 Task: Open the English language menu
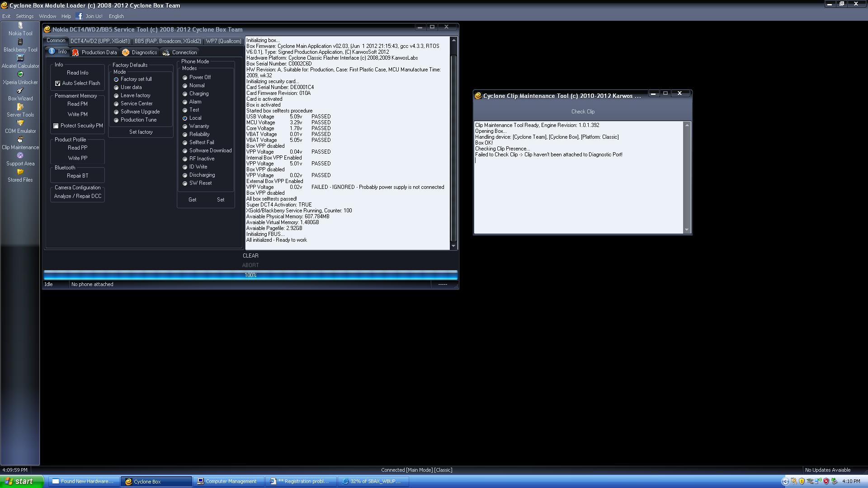click(x=116, y=16)
